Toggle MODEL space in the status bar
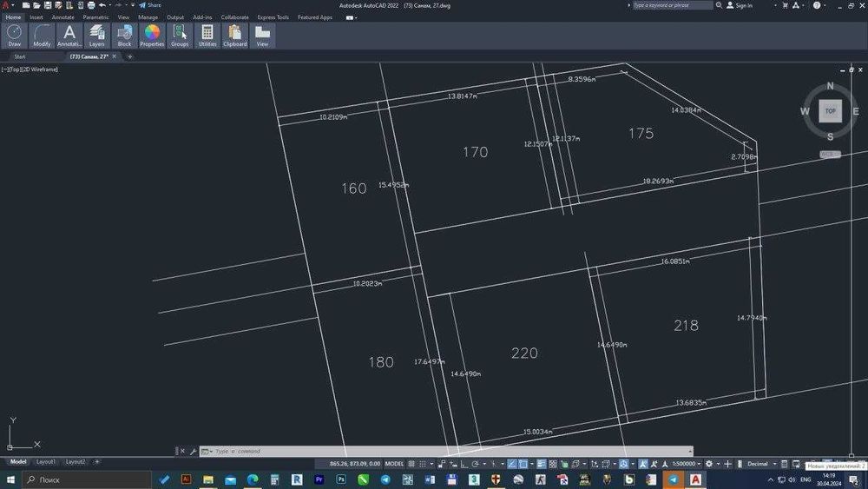This screenshot has height=489, width=868. (x=394, y=464)
